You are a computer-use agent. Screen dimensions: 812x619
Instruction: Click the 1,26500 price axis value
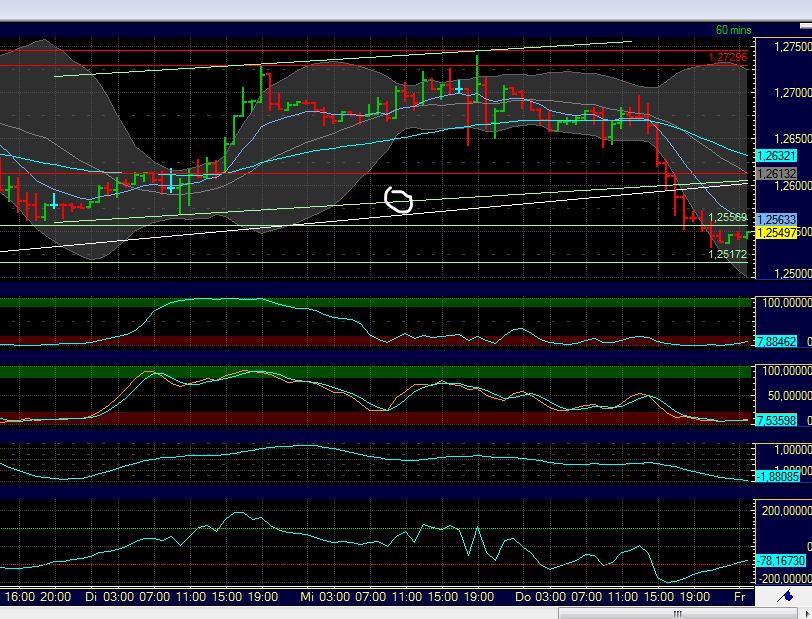792,139
